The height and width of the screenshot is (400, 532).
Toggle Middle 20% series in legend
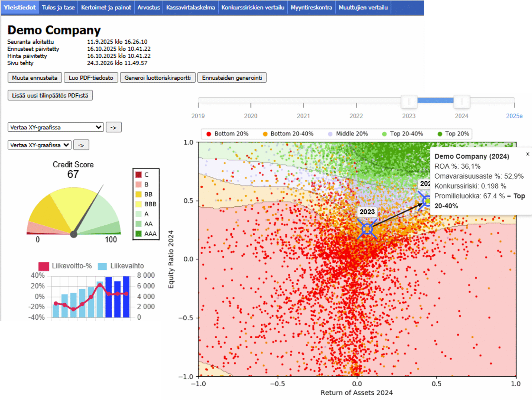click(x=348, y=134)
